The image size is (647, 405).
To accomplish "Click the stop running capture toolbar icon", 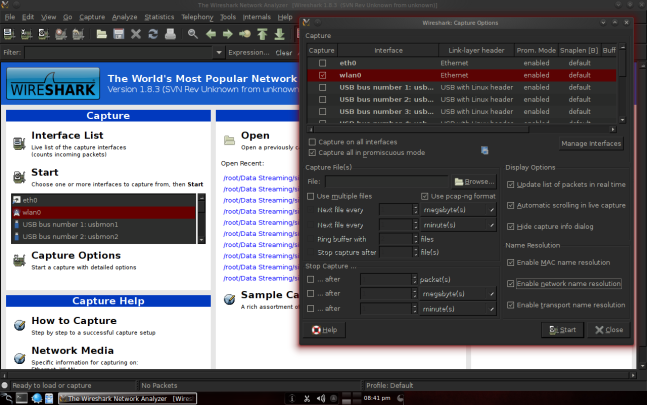I will pyautogui.click(x=61, y=34).
